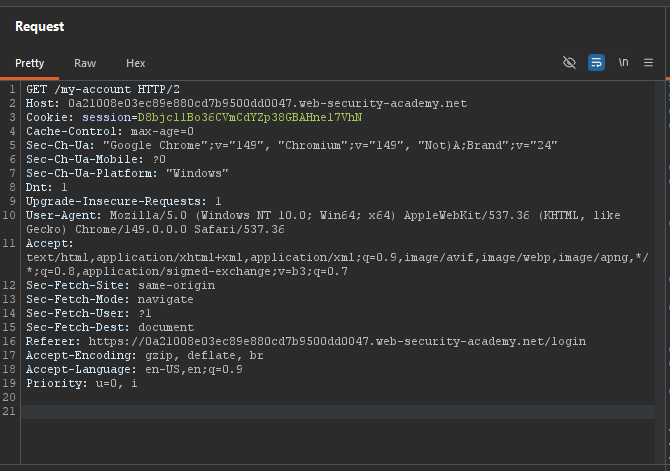Toggle the line wrap button

pyautogui.click(x=596, y=63)
